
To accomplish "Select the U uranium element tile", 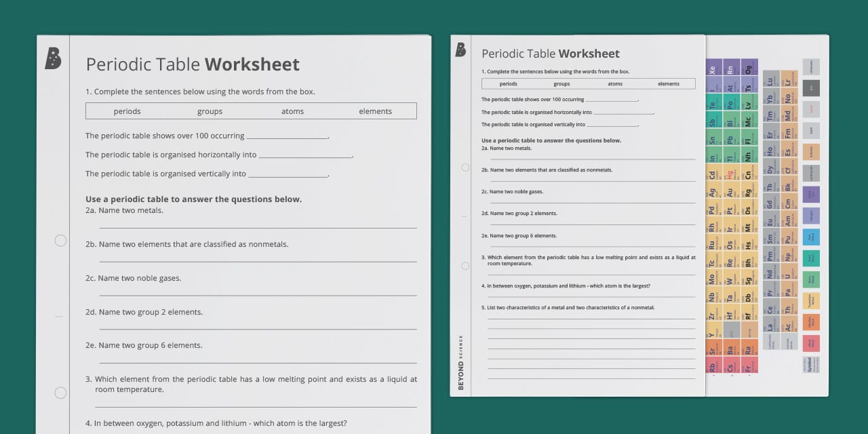I will click(789, 276).
